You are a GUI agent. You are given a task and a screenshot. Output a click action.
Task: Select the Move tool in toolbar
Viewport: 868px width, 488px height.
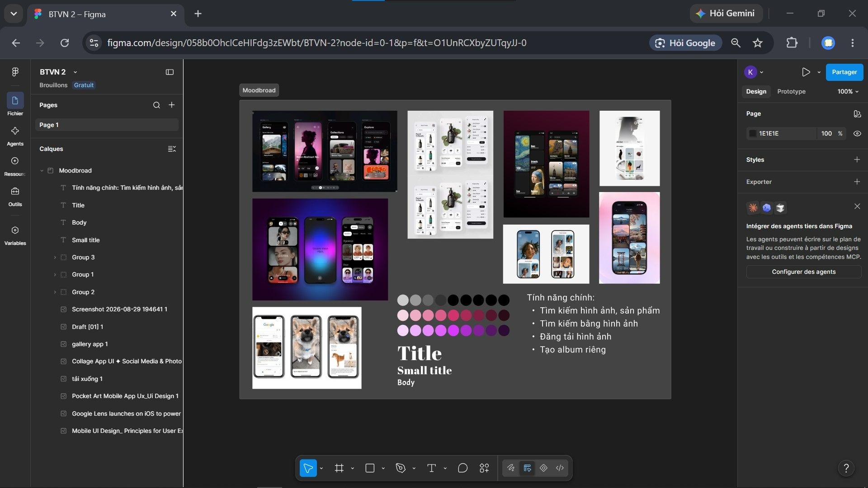tap(308, 468)
